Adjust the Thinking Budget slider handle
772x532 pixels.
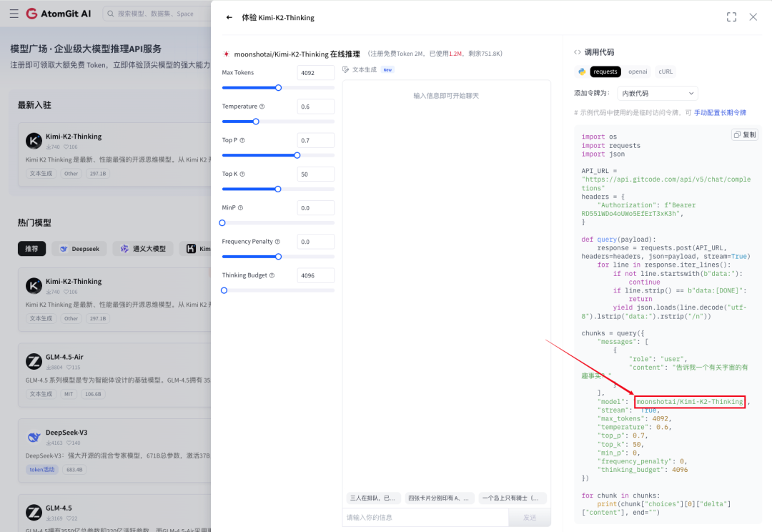224,290
